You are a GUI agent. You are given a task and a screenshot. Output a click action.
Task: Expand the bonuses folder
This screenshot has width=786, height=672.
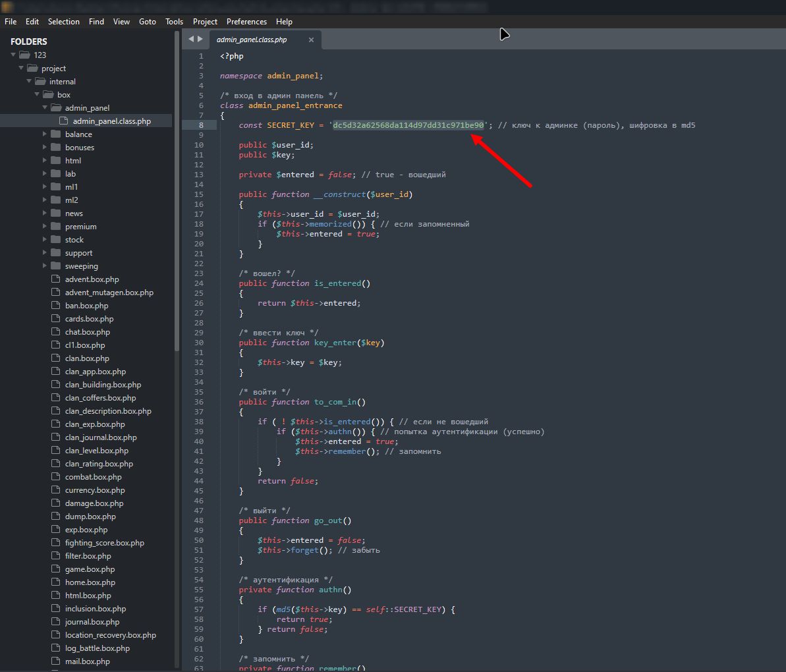coord(45,148)
